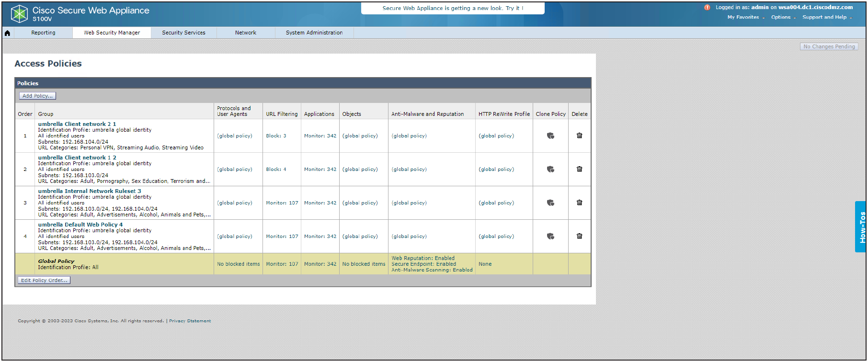Screen dimensions: 868x362
Task: Open Global Policy Objects No blocked items
Action: (x=364, y=264)
